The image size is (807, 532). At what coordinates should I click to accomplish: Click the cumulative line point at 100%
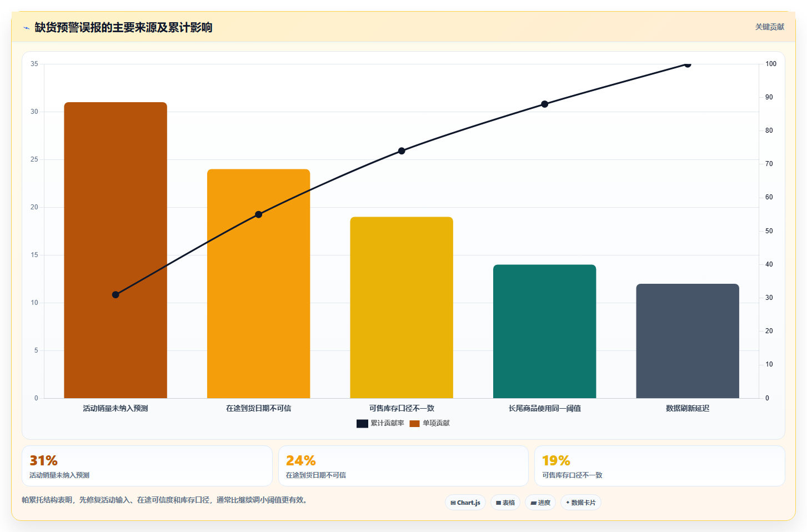click(x=688, y=64)
